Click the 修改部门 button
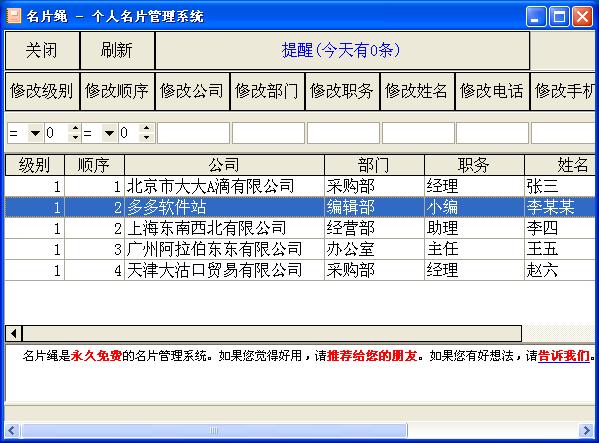 click(x=267, y=91)
